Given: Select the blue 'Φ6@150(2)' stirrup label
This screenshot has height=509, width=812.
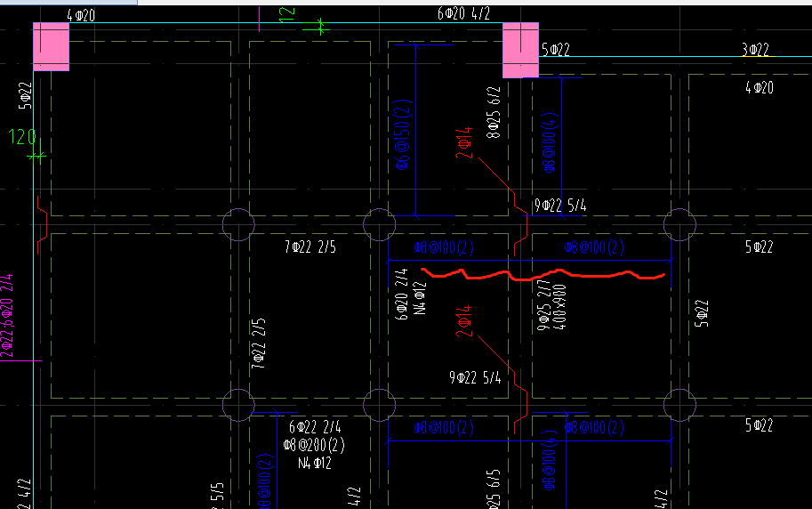Looking at the screenshot, I should tap(404, 134).
